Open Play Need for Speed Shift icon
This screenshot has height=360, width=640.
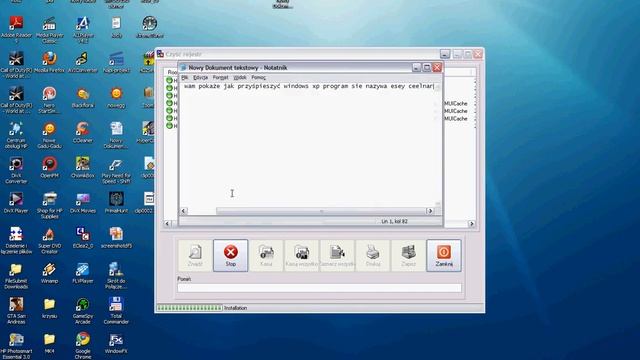(x=116, y=170)
